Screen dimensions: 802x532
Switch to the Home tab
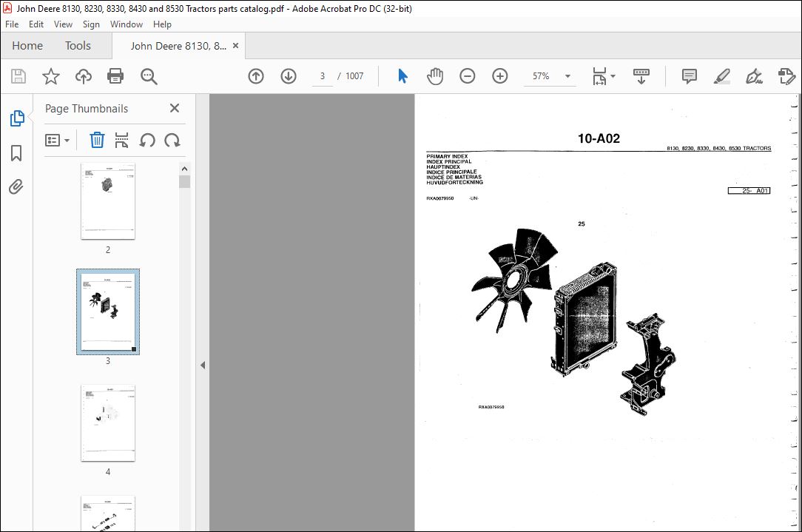coord(27,46)
